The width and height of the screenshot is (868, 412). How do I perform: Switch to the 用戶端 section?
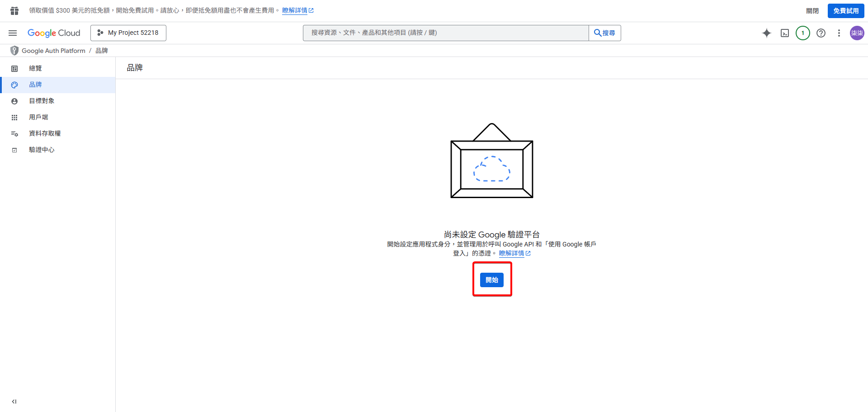tap(38, 117)
